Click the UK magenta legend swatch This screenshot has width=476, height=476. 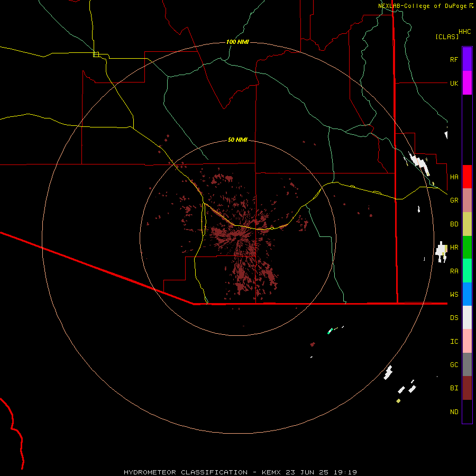(467, 83)
